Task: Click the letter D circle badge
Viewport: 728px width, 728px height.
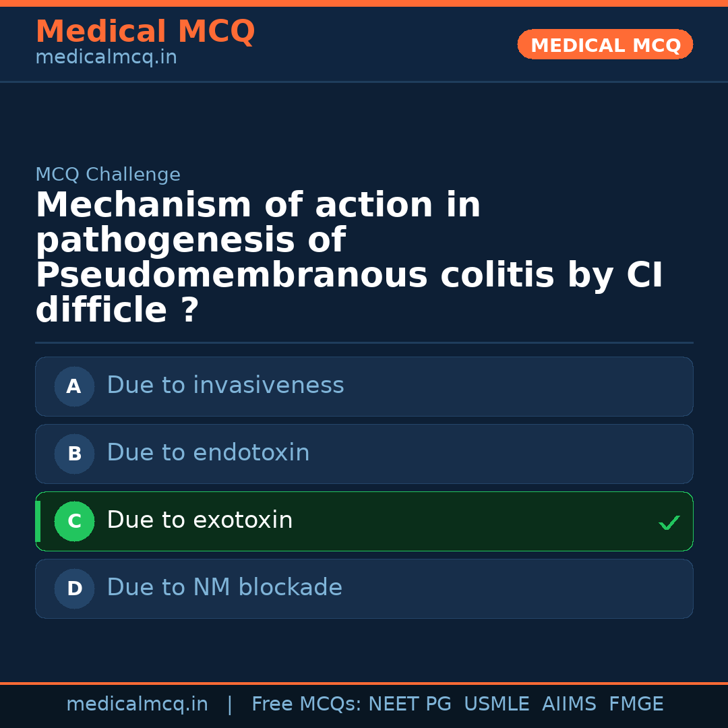Action: click(74, 588)
